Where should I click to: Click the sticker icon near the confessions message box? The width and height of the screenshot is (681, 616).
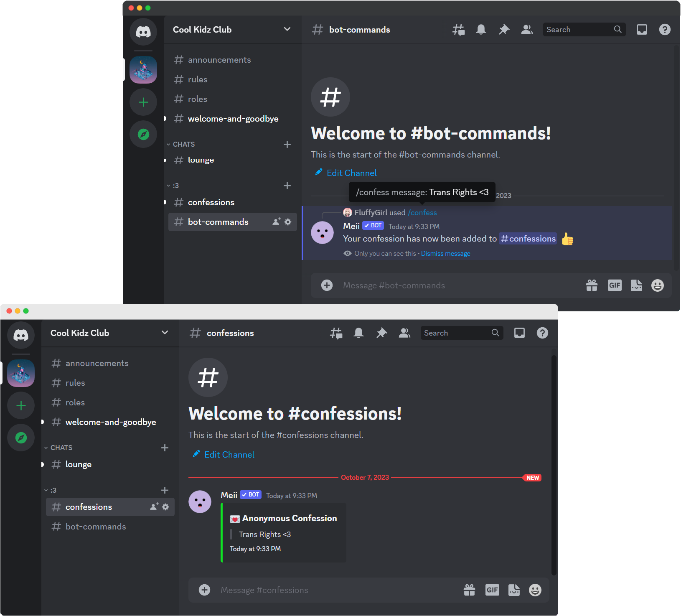coord(514,590)
